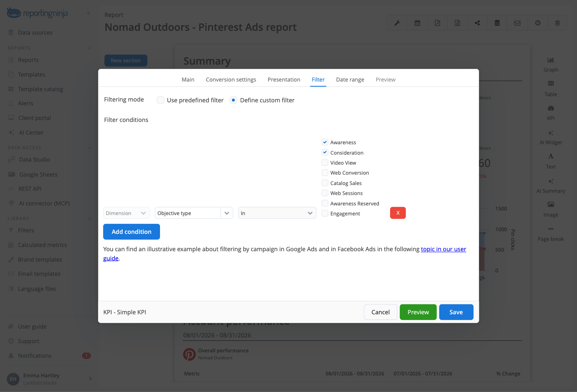The width and height of the screenshot is (577, 392).
Task: Remove condition with red X button
Action: tap(398, 213)
